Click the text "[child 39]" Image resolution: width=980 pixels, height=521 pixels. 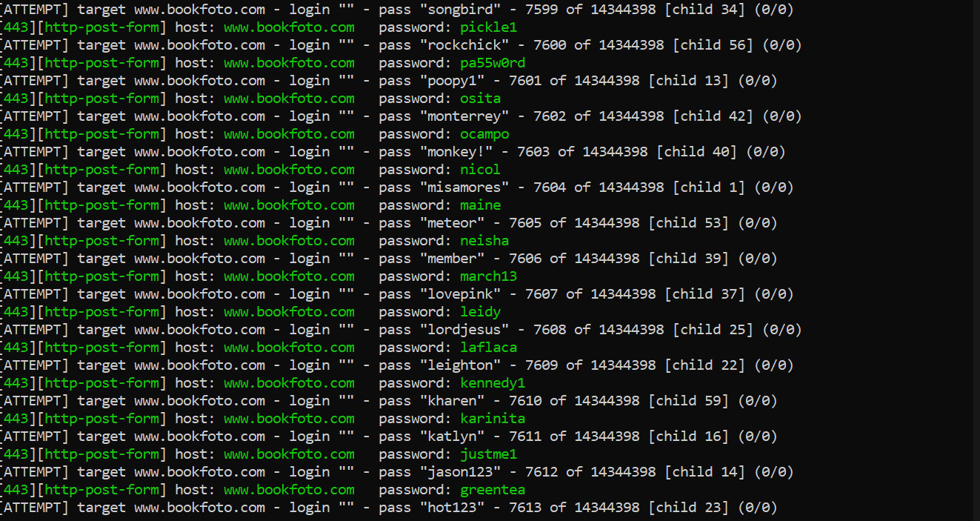[x=687, y=259]
